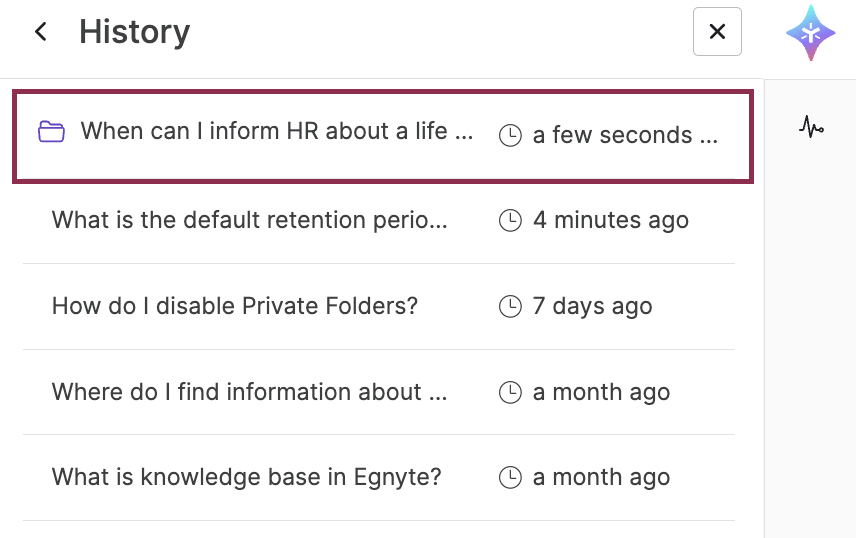Open the colorful star AI assistant icon
Image resolution: width=856 pixels, height=538 pixels.
(811, 33)
